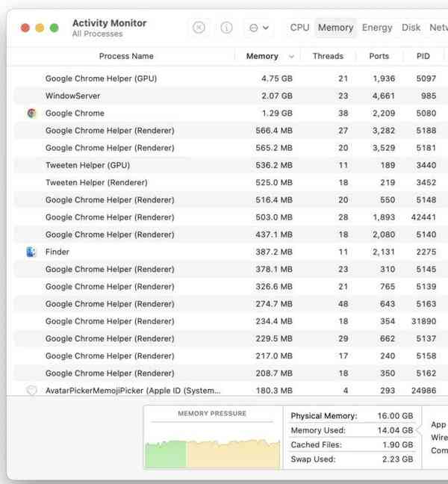Toggle the Memory column sort arrow
The image size is (448, 484).
[291, 57]
